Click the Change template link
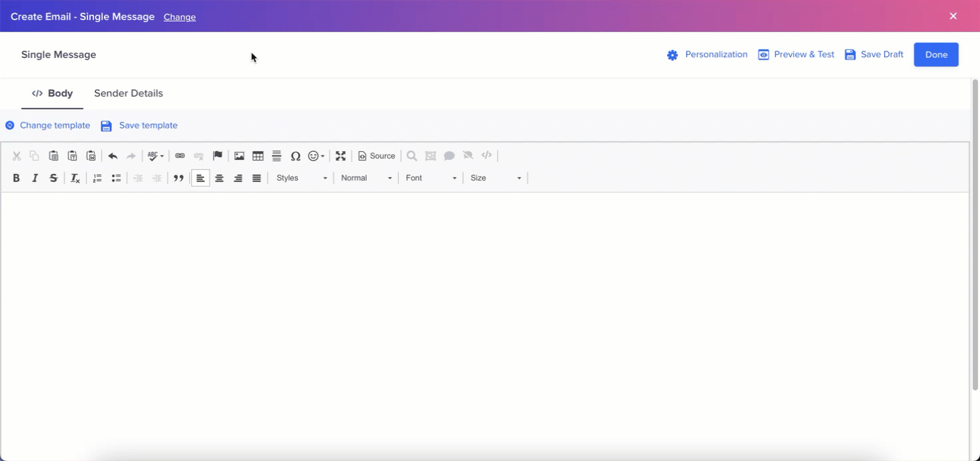The image size is (980, 461). tap(47, 125)
